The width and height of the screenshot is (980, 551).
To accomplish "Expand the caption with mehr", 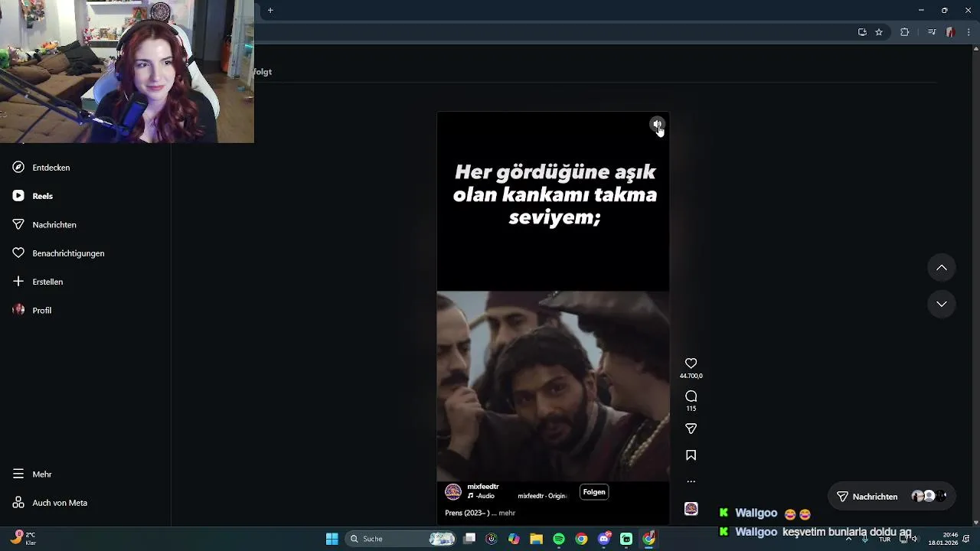I will (507, 513).
